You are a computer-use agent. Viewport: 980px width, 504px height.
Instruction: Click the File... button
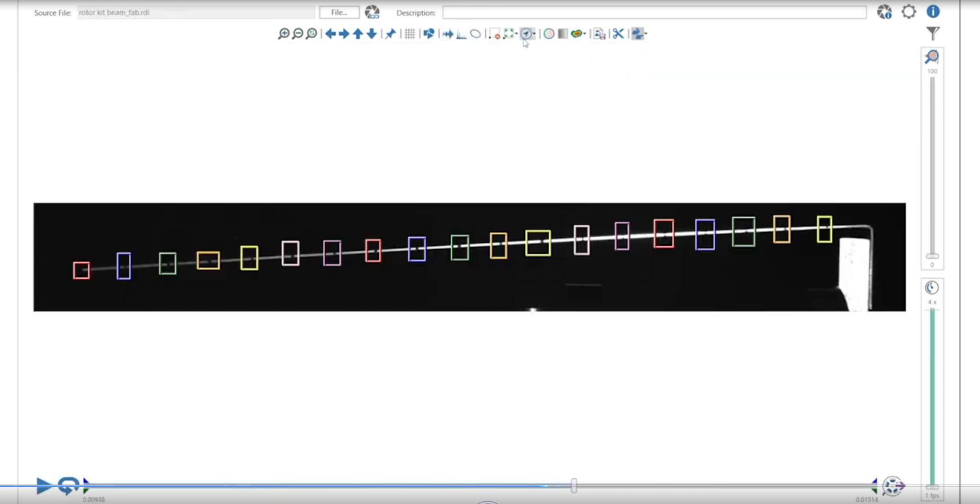(339, 13)
